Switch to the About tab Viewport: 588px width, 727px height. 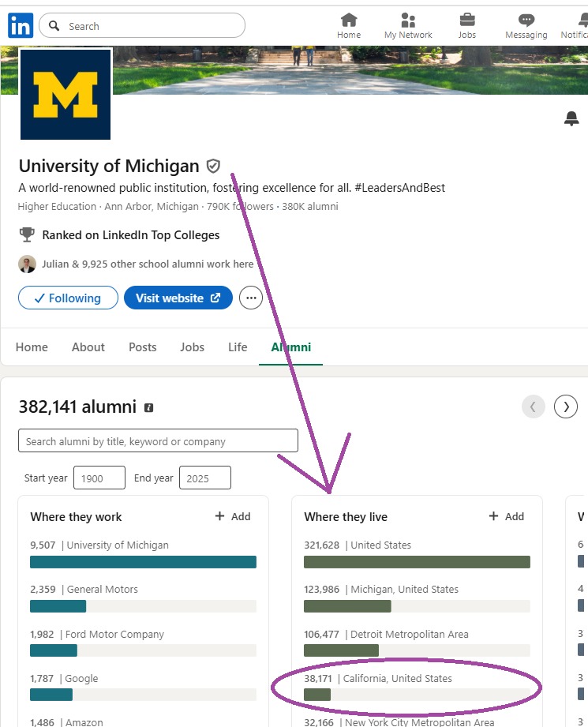click(88, 347)
